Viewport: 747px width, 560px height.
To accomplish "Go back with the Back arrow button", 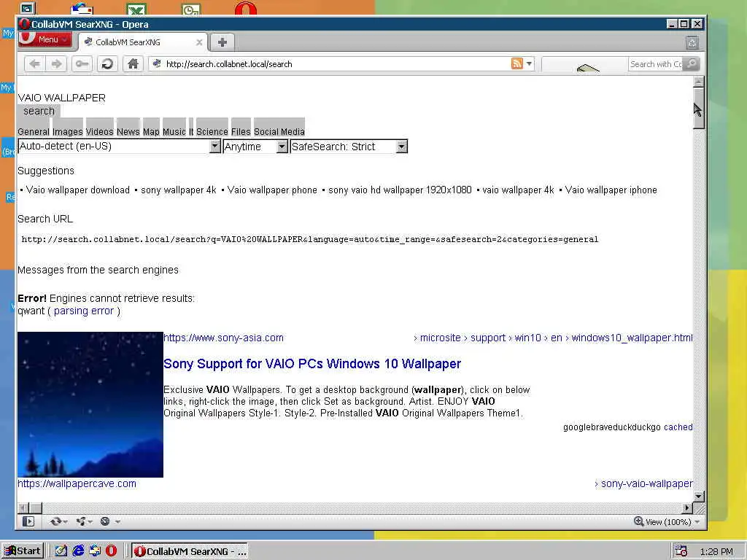I will (x=35, y=64).
